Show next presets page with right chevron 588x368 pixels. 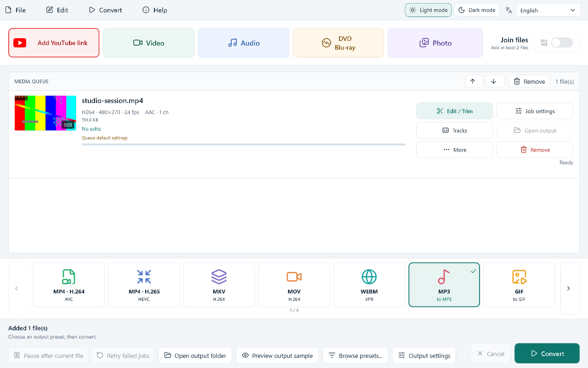click(x=569, y=288)
